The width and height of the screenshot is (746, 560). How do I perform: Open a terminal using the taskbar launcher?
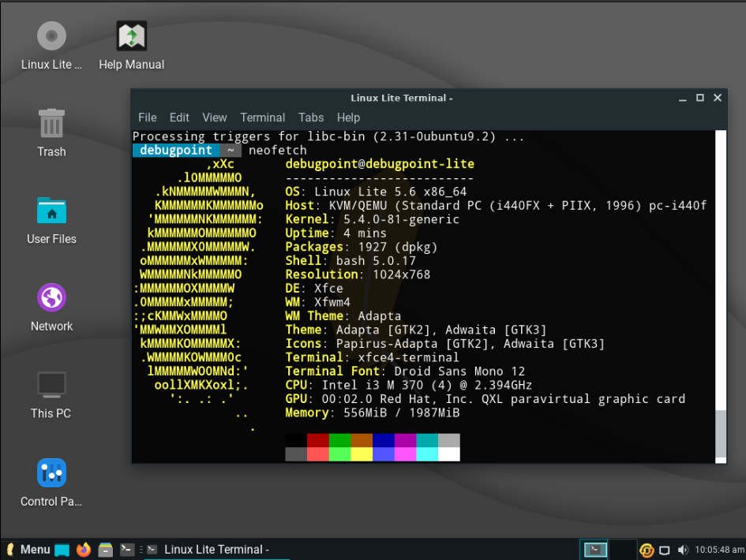(126, 549)
